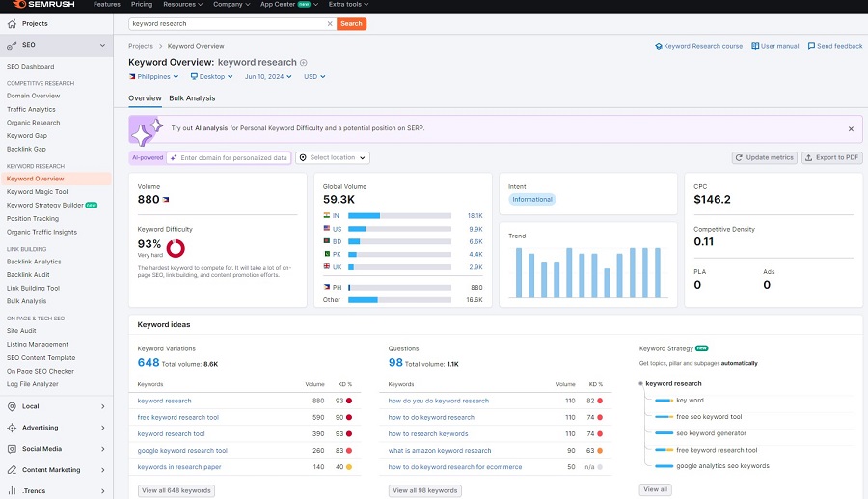
Task: Click the Philippines flag beside volume 880
Action: pyautogui.click(x=166, y=200)
